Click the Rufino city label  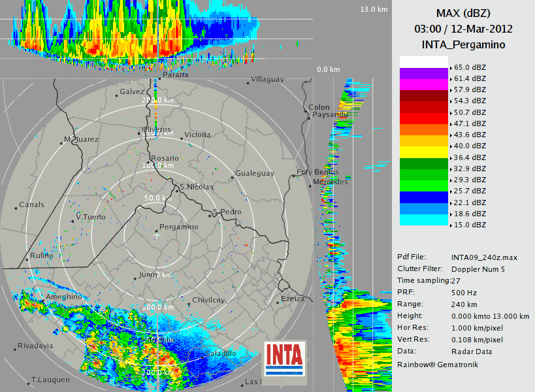click(x=42, y=255)
